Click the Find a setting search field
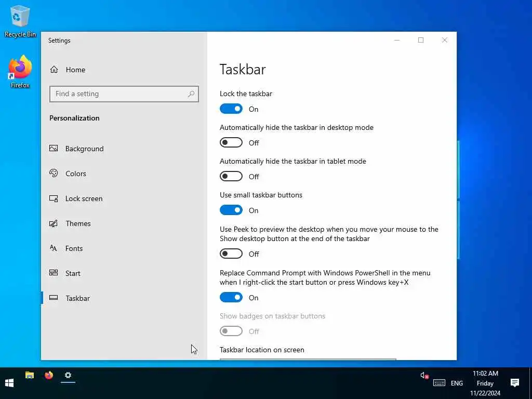Image resolution: width=532 pixels, height=399 pixels. click(x=124, y=94)
